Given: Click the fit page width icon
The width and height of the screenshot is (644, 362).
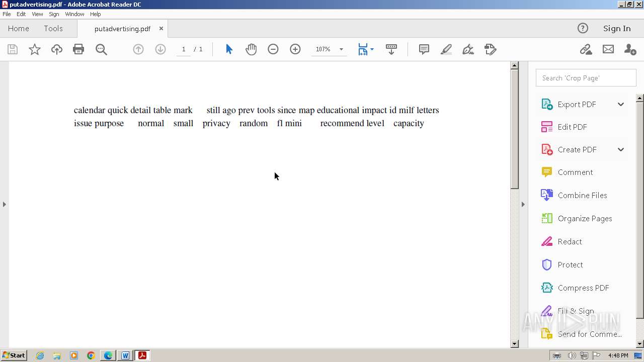Looking at the screenshot, I should click(363, 49).
